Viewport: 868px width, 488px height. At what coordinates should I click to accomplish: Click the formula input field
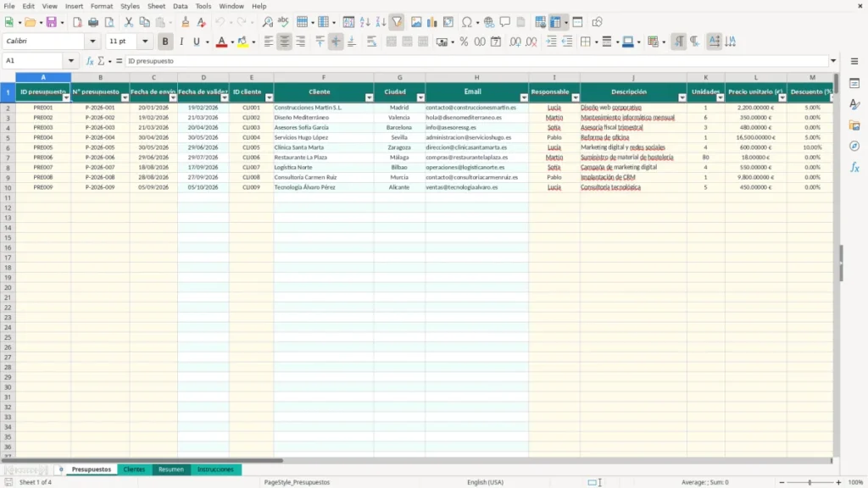477,61
